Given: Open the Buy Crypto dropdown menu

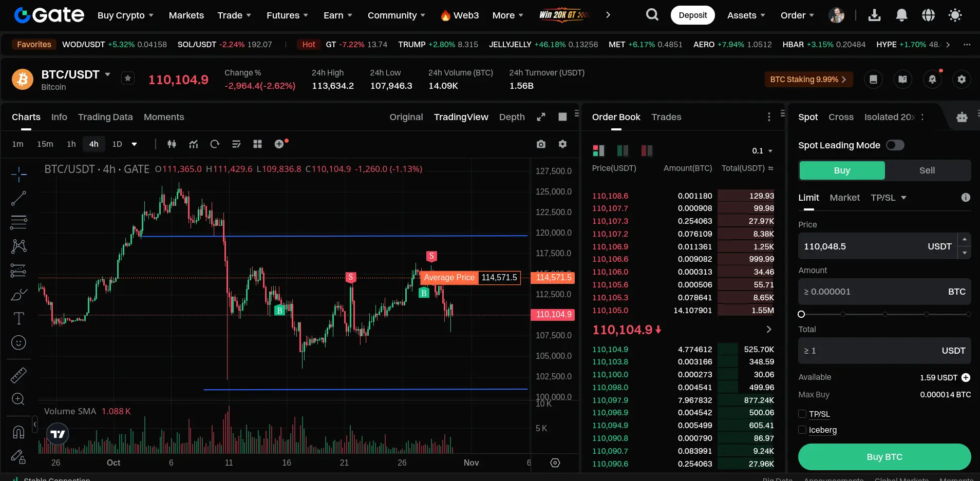Looking at the screenshot, I should [x=125, y=15].
